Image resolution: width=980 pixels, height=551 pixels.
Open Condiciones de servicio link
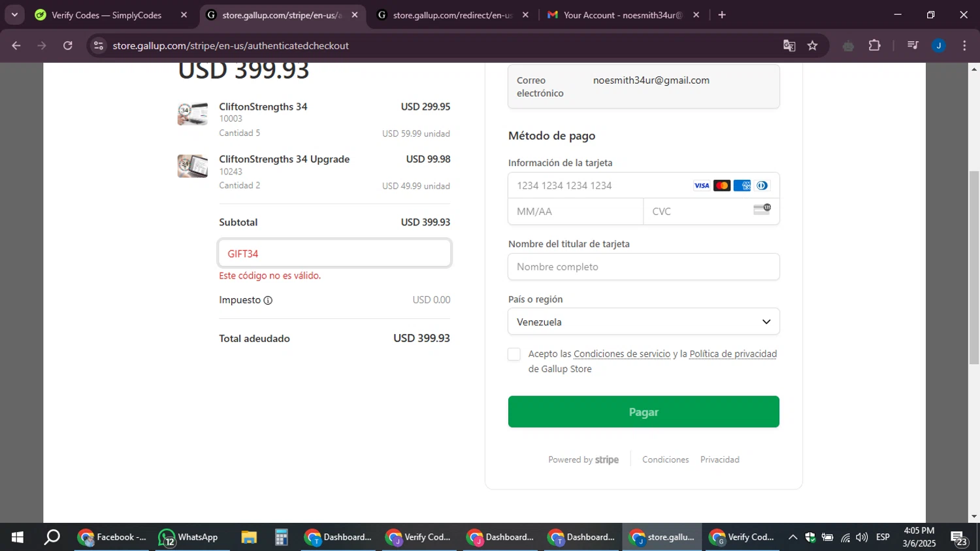(x=622, y=354)
